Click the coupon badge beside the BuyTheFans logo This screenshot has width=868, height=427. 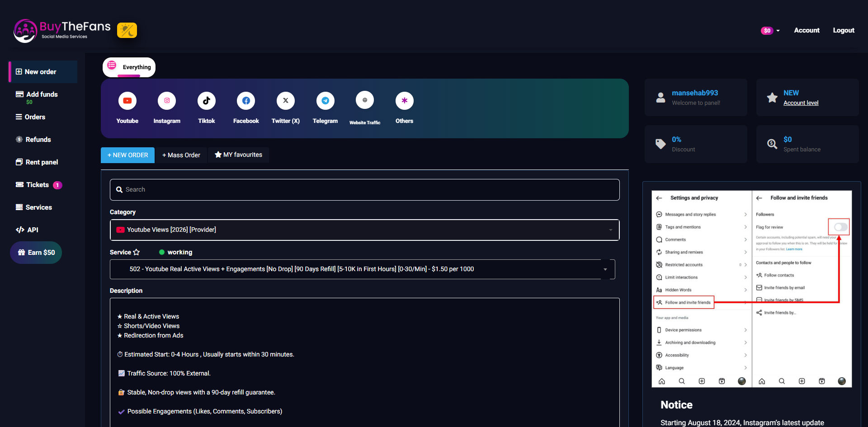127,30
